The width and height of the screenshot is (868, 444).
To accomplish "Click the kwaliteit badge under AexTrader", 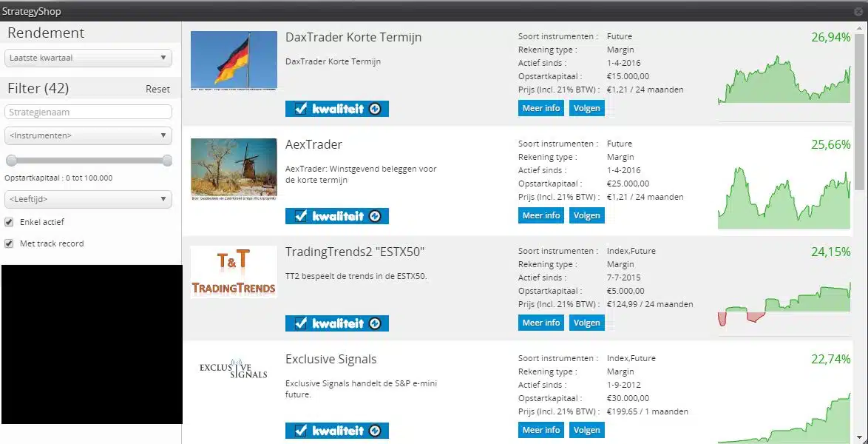I will click(x=336, y=216).
